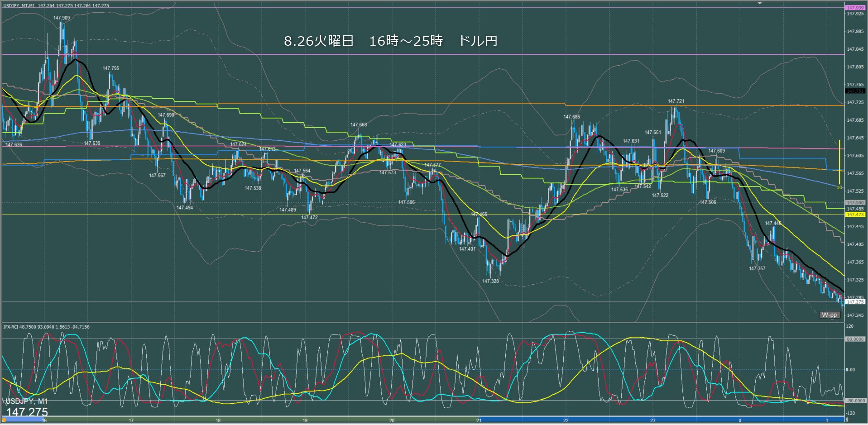Viewport: 868px width, 425px height.
Task: Select the chart title text mentioning ドル円
Action: tap(390, 41)
